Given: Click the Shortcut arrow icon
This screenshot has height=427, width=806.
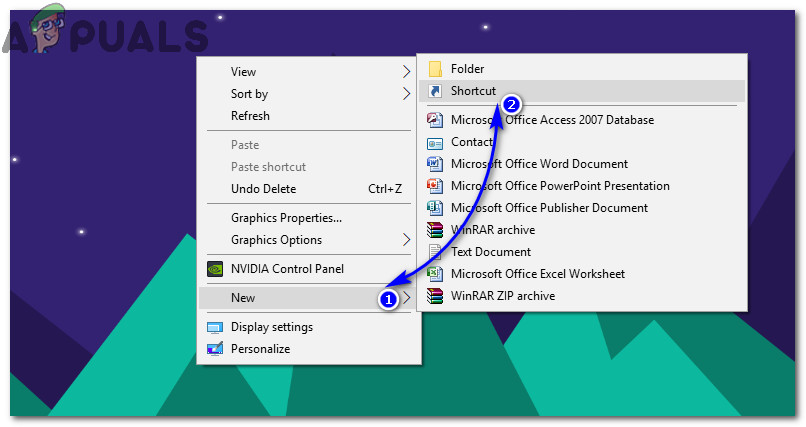Looking at the screenshot, I should 435,91.
